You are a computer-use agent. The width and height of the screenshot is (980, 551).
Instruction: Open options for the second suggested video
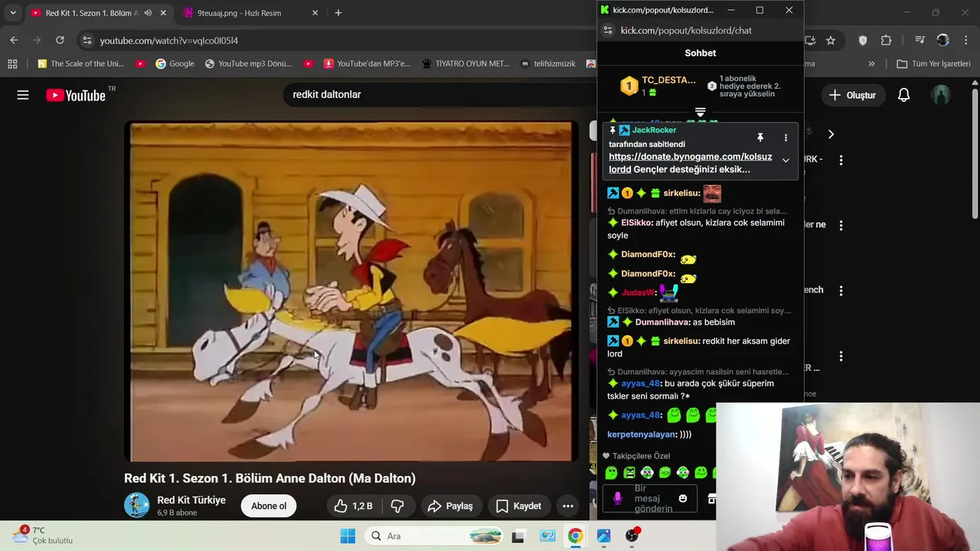tap(841, 226)
